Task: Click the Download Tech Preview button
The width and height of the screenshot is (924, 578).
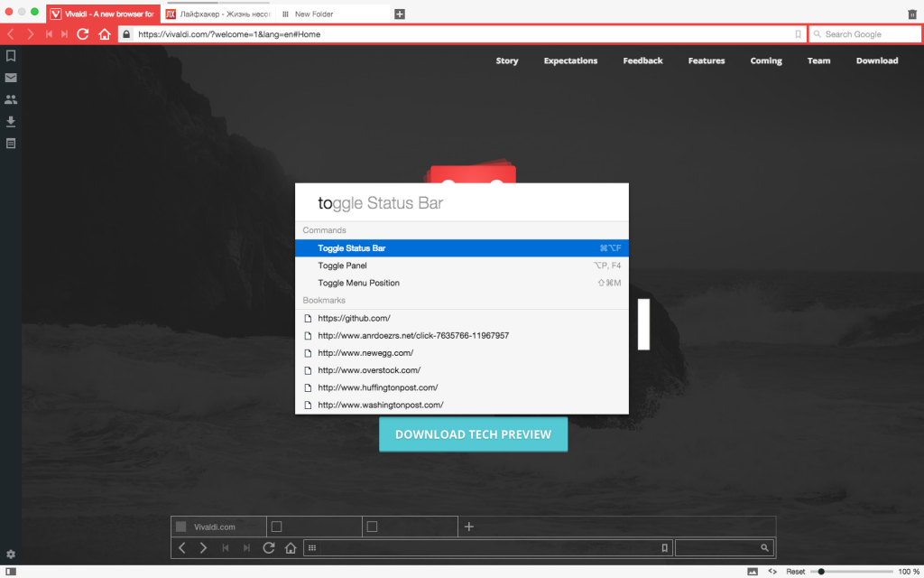Action: [x=473, y=434]
